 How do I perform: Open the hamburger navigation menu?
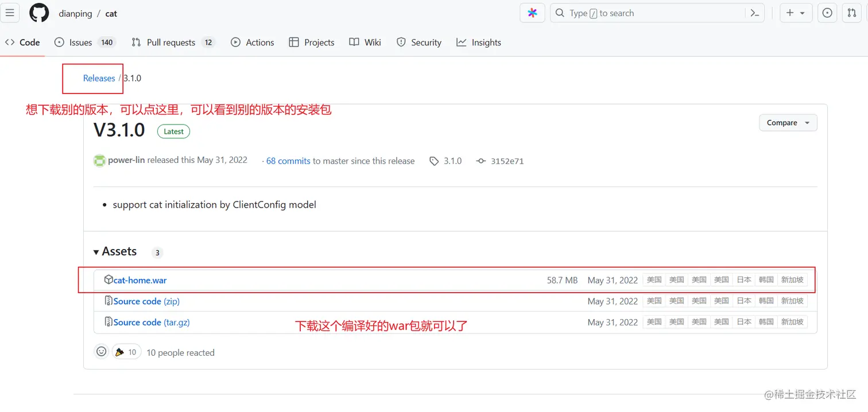[10, 13]
